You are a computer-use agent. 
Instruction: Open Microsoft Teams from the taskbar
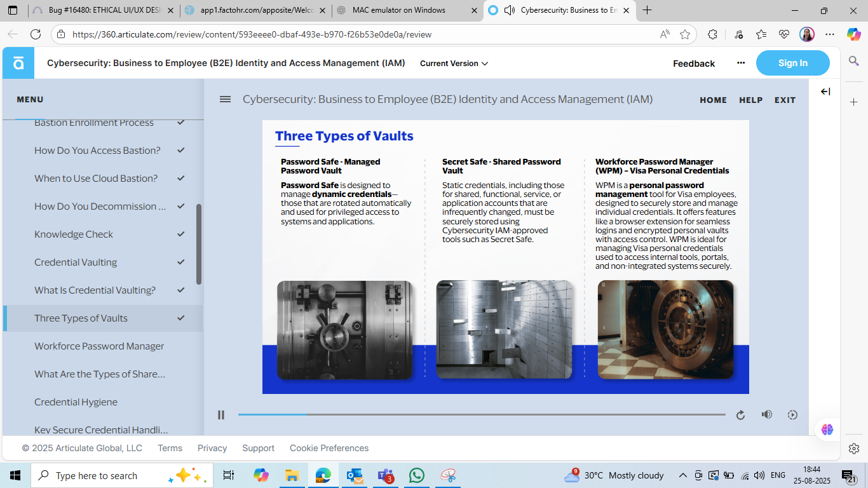point(386,475)
